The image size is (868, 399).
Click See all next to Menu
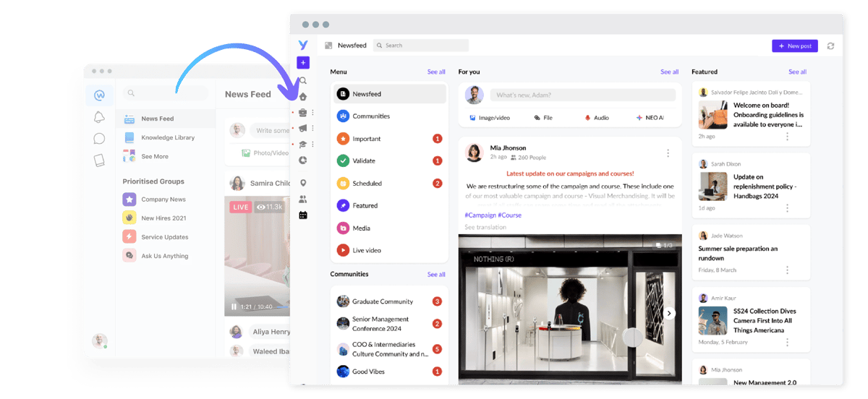(436, 72)
